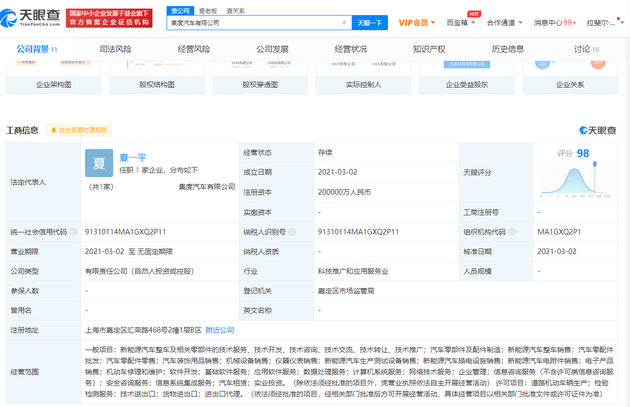This screenshot has height=407, width=630.
Task: Click the help icon next to 统一社会信用代码
Action: point(72,231)
